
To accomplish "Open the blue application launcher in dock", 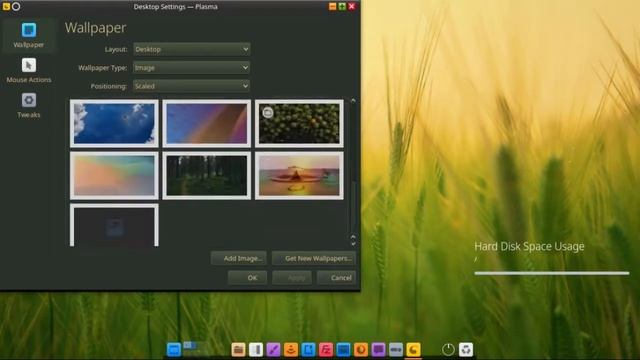I will [174, 349].
